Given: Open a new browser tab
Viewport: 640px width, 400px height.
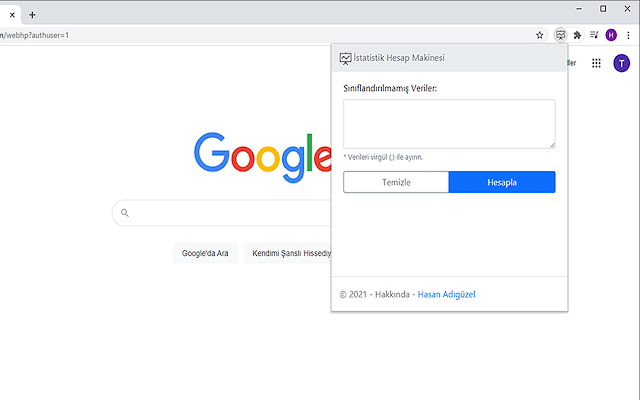Looking at the screenshot, I should coord(32,15).
